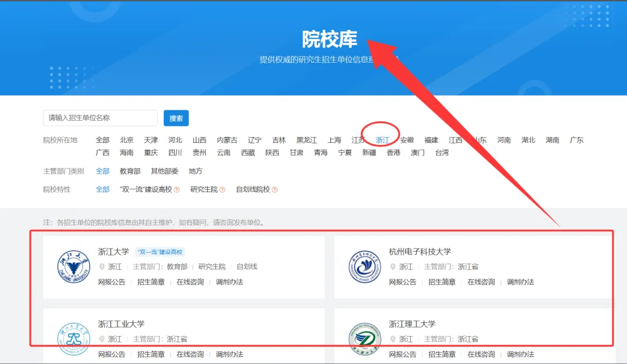Filter by 西藏 location
This screenshot has width=627, height=364.
[248, 153]
